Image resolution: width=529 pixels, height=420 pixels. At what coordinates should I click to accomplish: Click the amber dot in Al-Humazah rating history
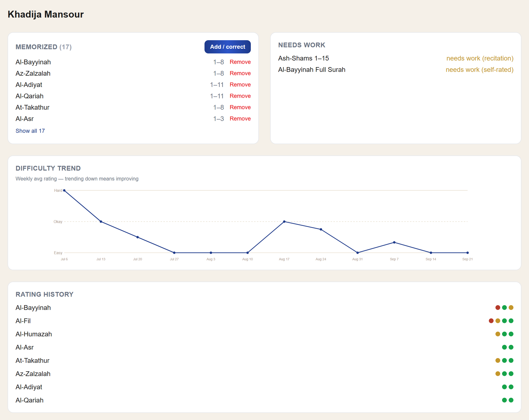(x=498, y=334)
